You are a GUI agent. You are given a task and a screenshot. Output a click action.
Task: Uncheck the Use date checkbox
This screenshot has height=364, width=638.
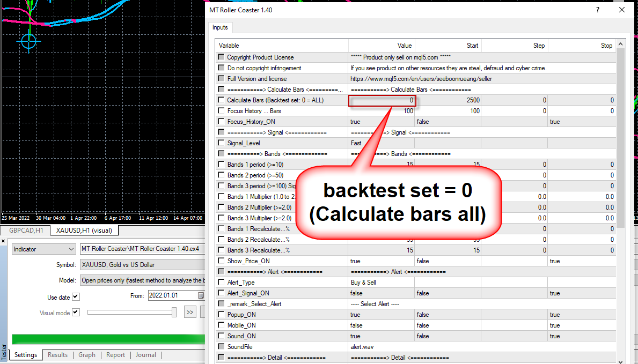pos(76,297)
